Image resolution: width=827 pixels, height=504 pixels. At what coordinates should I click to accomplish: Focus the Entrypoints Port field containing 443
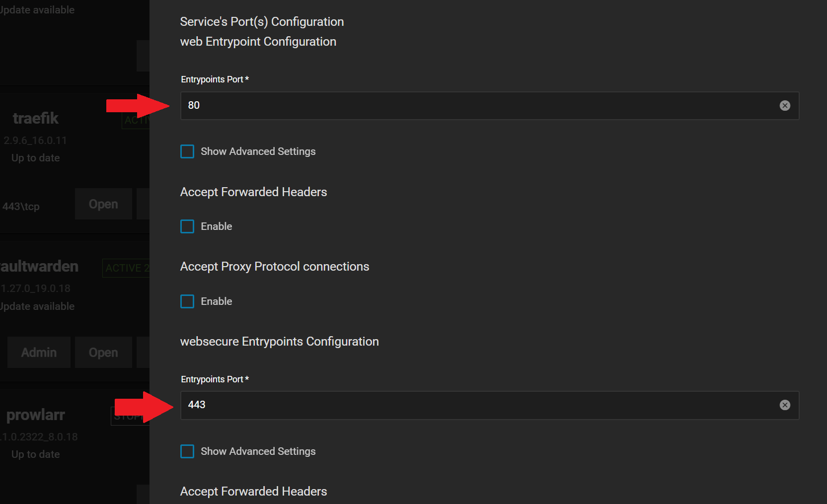point(447,405)
